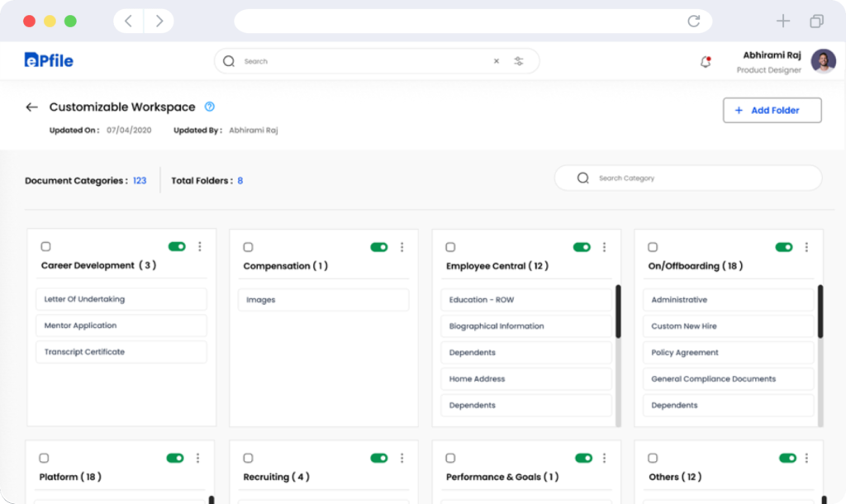Expand the kebab menu on Others card
The image size is (846, 504).
tap(806, 457)
